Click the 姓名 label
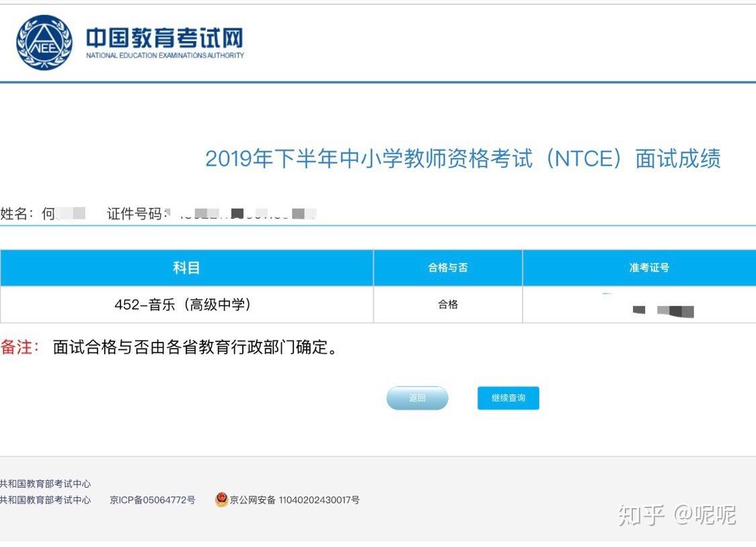Screen dimensions: 756x547 click(x=17, y=213)
